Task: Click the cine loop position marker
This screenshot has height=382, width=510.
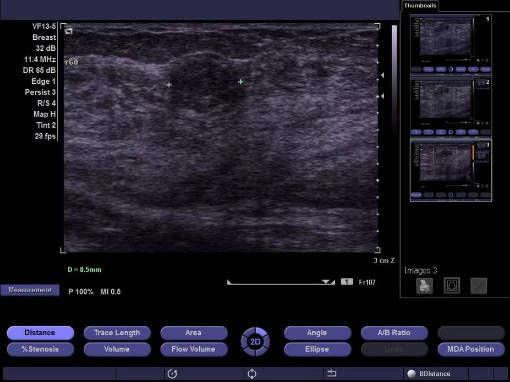Action: [326, 282]
